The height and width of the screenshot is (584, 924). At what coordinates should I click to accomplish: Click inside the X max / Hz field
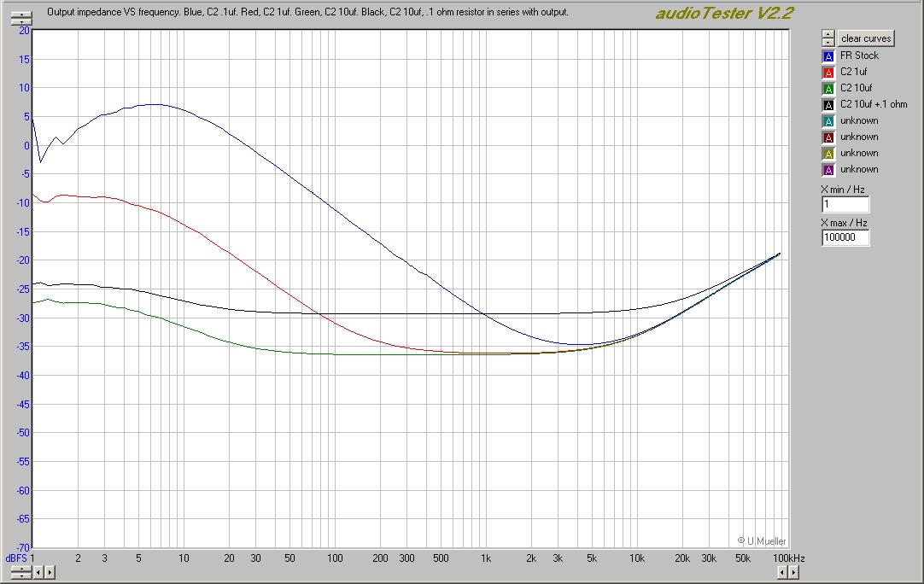(x=844, y=237)
